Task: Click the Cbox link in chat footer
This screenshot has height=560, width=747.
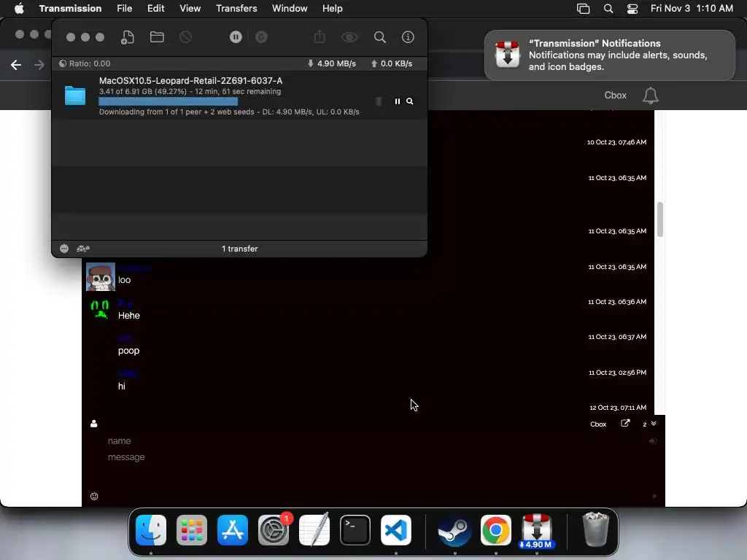Action: tap(598, 424)
